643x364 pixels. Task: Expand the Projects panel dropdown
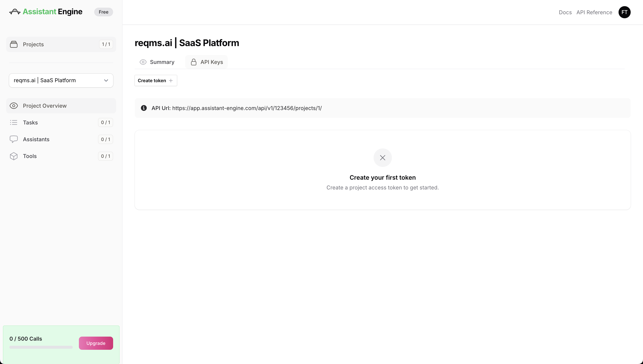tap(105, 80)
